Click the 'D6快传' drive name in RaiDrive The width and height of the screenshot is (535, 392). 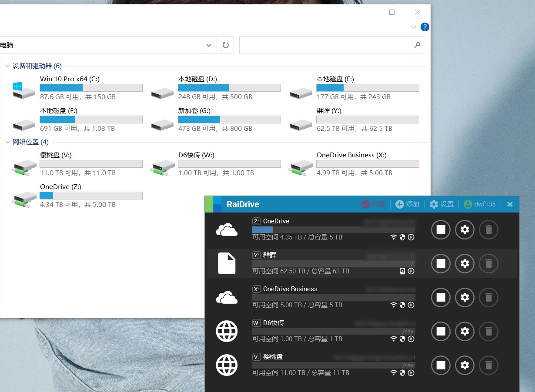274,323
